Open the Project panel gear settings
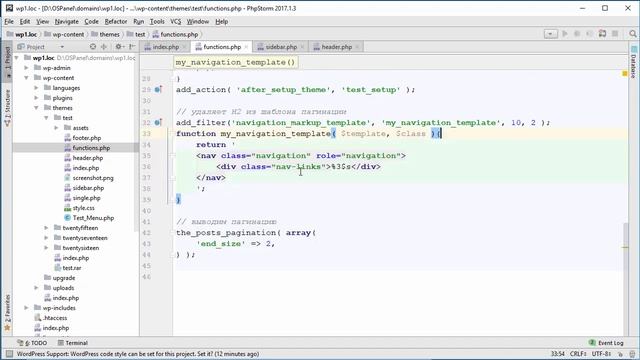Image resolution: width=640 pixels, height=360 pixels. point(119,47)
